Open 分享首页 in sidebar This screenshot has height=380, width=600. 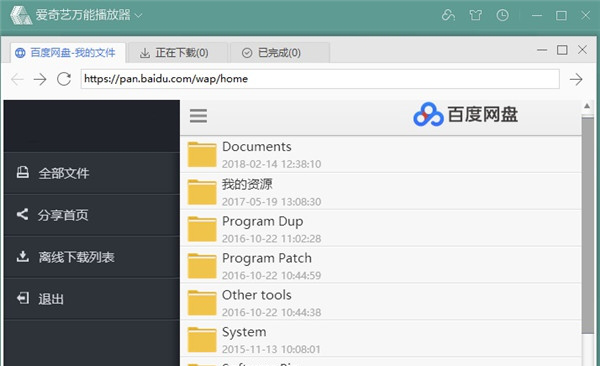point(92,215)
